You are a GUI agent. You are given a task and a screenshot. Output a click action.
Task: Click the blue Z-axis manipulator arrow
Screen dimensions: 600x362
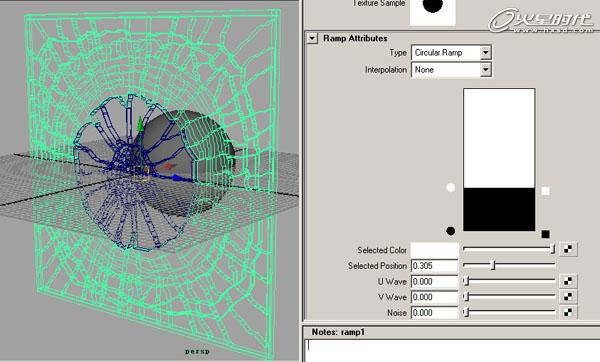pyautogui.click(x=176, y=178)
